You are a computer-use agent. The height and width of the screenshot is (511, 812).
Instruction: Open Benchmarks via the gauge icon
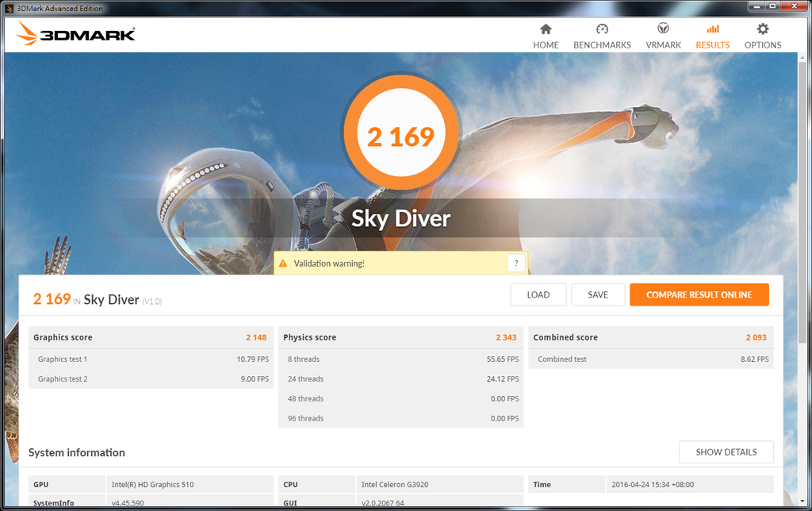[x=602, y=29]
